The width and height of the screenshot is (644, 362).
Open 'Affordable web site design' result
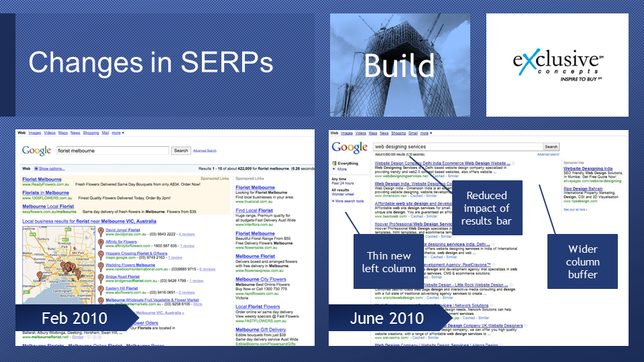413,204
